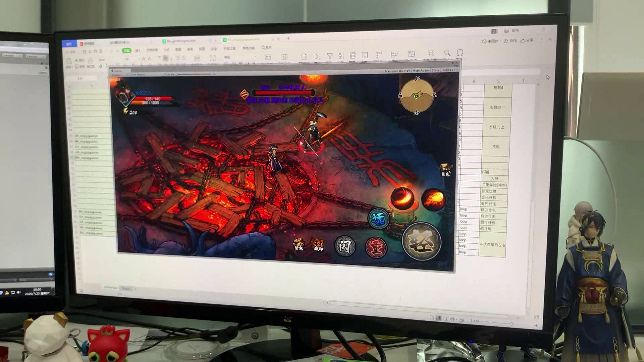Click cell containing 长跳向上
The height and width of the screenshot is (362, 644).
click(496, 127)
